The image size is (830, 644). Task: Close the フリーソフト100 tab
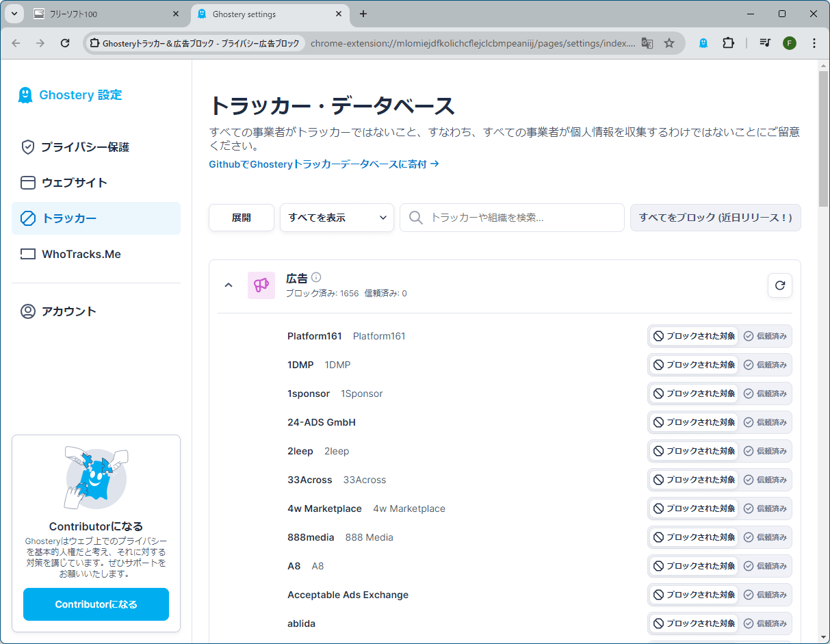tap(176, 14)
